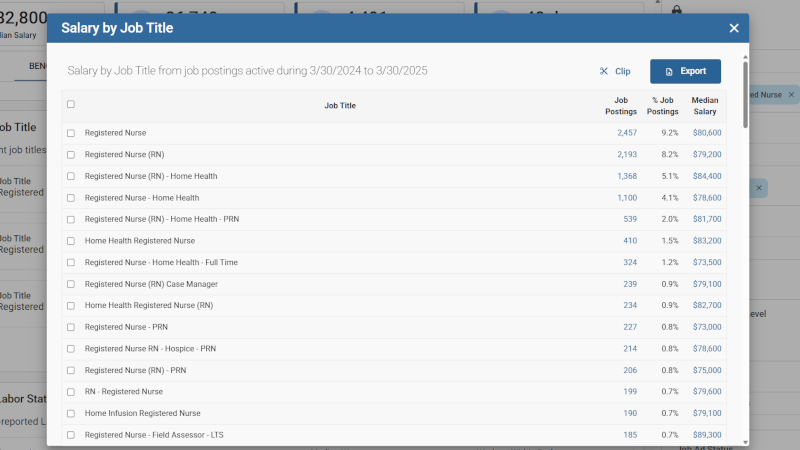Check Registered Nurse - Field Assessor - LTS box
800x450 pixels.
click(x=71, y=435)
